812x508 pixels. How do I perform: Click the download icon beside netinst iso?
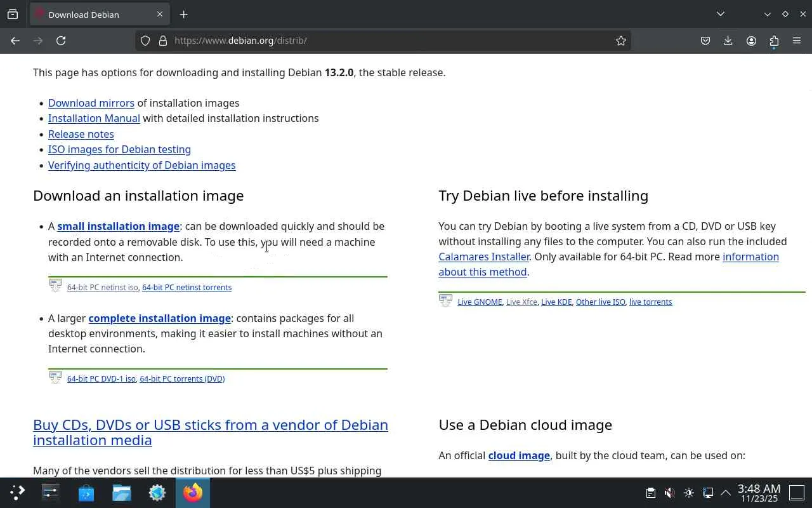[x=55, y=285]
